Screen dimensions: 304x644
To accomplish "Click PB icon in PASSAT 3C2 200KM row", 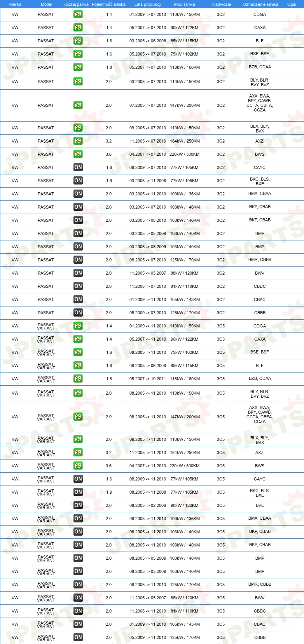I will point(78,105).
